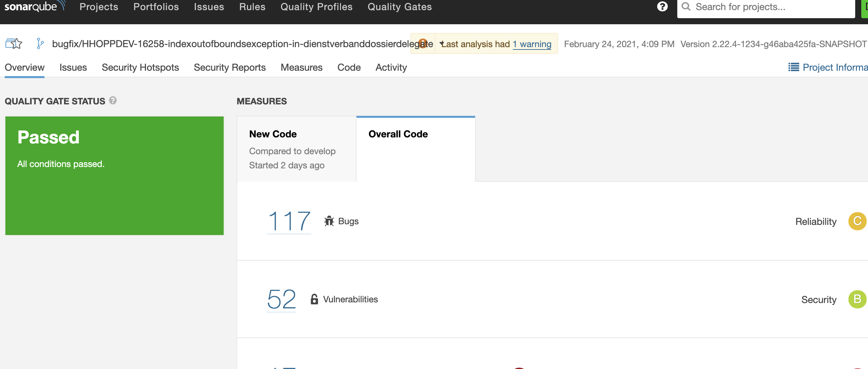Open the Security Hotspots tab
This screenshot has width=868, height=369.
140,67
